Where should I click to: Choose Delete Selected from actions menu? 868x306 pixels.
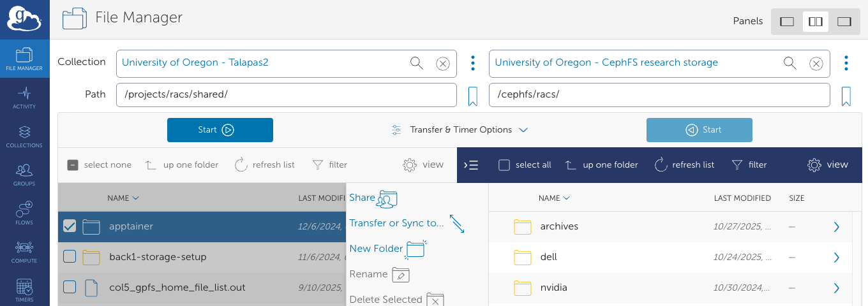(x=396, y=299)
